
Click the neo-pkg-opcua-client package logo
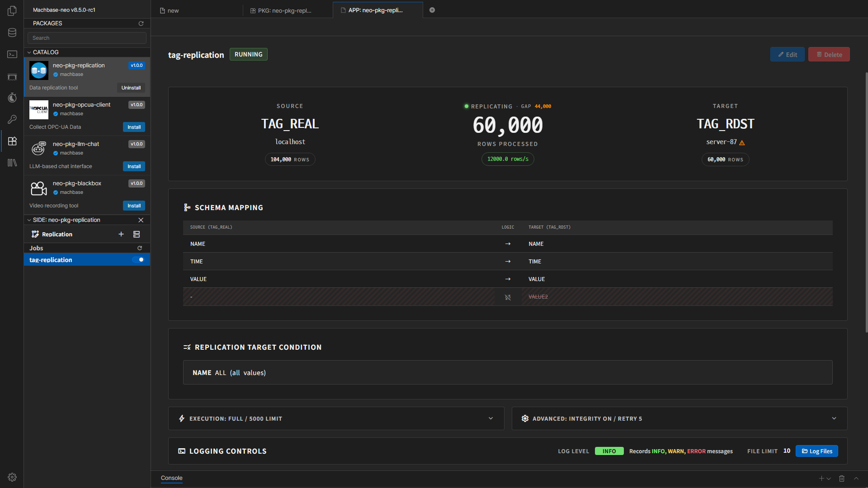[39, 110]
